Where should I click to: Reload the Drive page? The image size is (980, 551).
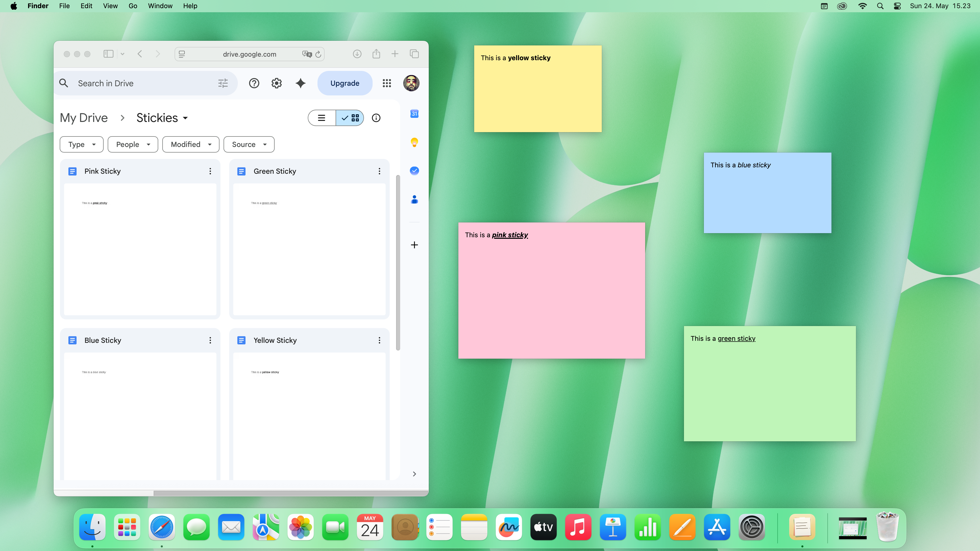[318, 54]
